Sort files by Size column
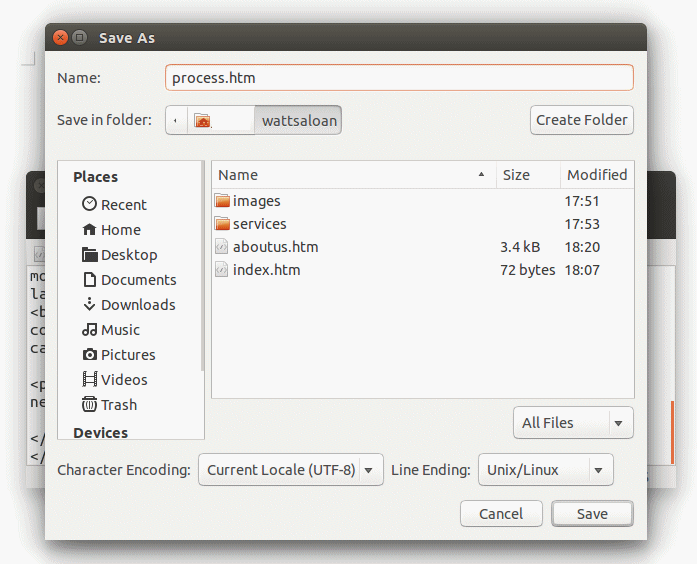Viewport: 697px width, 564px height. point(528,175)
